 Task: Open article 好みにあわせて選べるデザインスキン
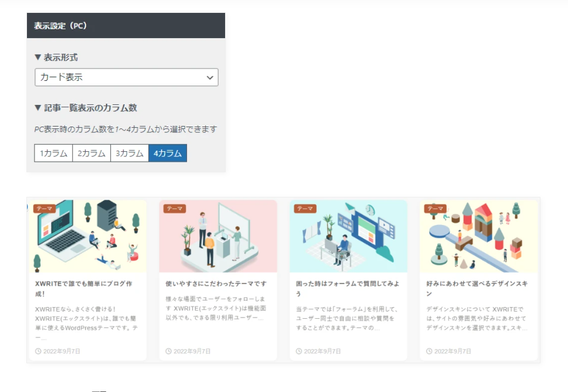pyautogui.click(x=477, y=288)
